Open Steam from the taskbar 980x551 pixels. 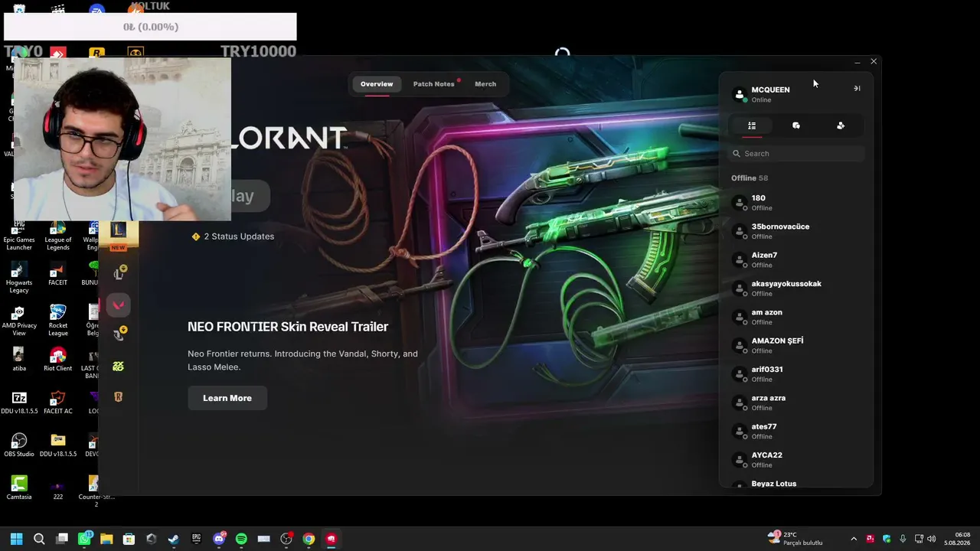(174, 539)
